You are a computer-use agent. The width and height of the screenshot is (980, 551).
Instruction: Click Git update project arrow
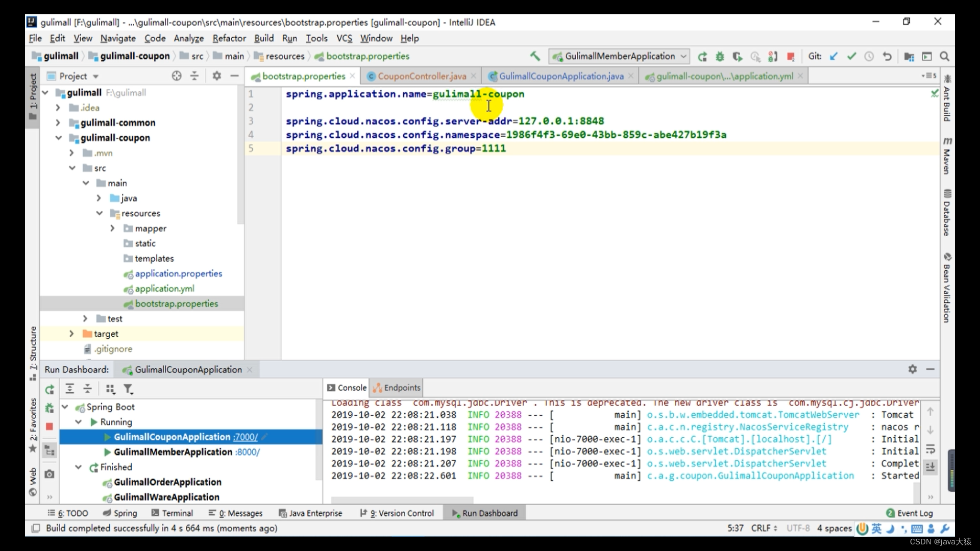pyautogui.click(x=834, y=57)
